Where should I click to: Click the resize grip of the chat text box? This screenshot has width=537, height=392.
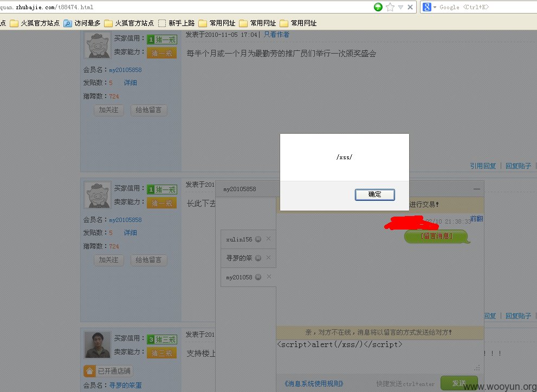pos(477,368)
